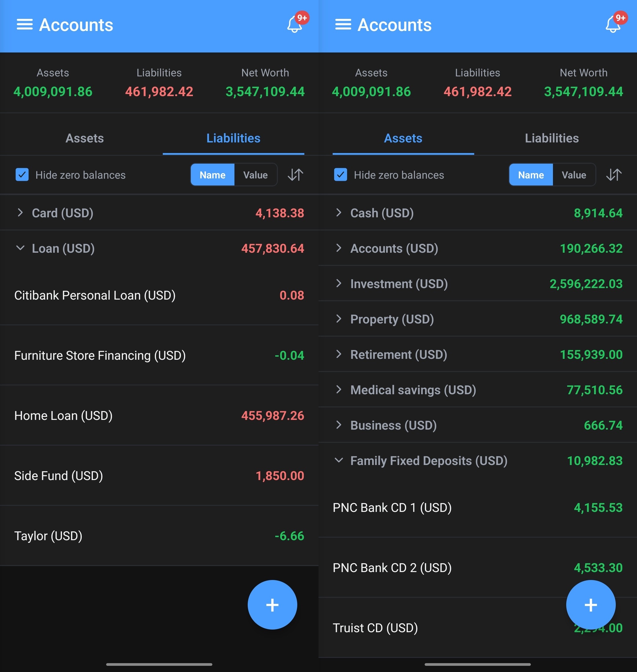Image resolution: width=637 pixels, height=672 pixels.
Task: Tap Assets total 4,009,091.86 on left screen
Action: [x=53, y=91]
